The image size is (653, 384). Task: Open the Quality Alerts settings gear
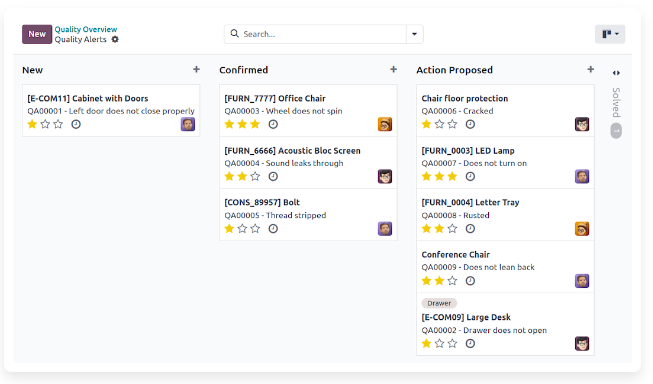point(115,40)
